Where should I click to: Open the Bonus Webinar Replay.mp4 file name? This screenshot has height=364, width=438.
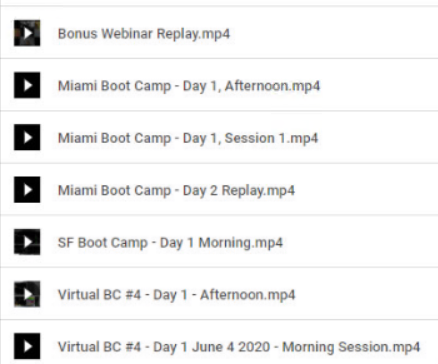(144, 34)
